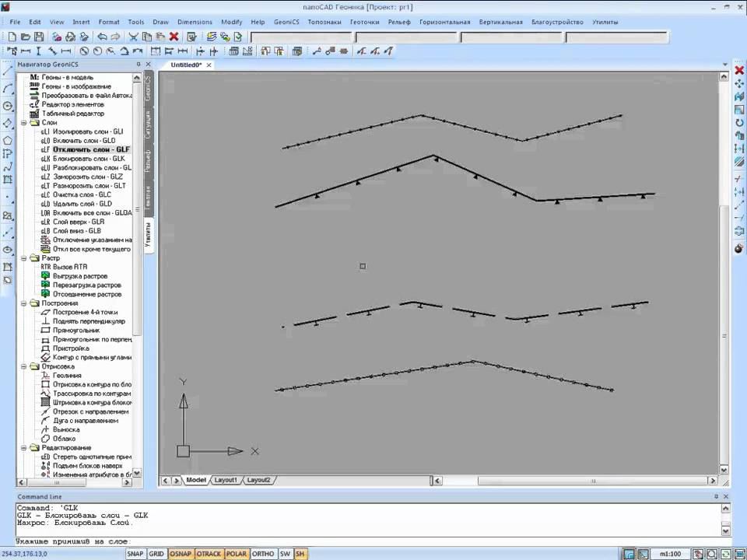This screenshot has height=560, width=747.
Task: Click the red X erase icon in right toolbar
Action: click(739, 71)
